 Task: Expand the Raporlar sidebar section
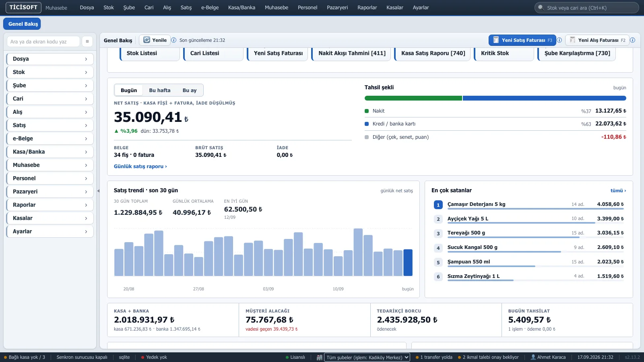(50, 205)
